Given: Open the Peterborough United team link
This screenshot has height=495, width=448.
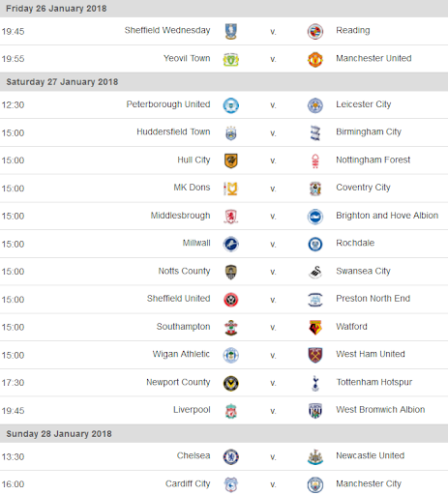Looking at the screenshot, I should [x=168, y=104].
